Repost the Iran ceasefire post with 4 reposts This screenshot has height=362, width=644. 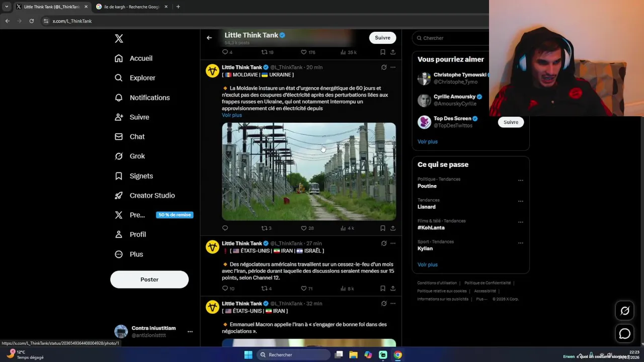coord(266,289)
